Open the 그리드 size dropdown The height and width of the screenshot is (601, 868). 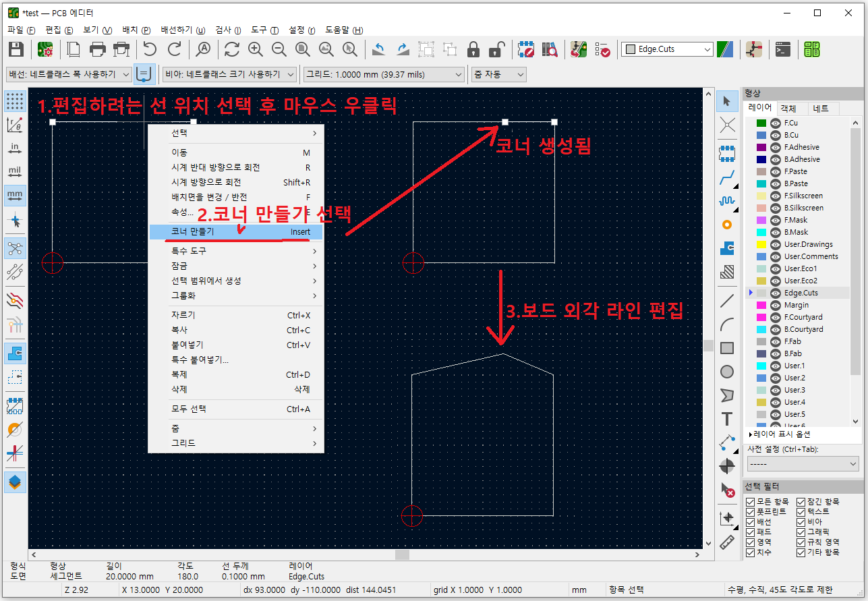pos(384,74)
